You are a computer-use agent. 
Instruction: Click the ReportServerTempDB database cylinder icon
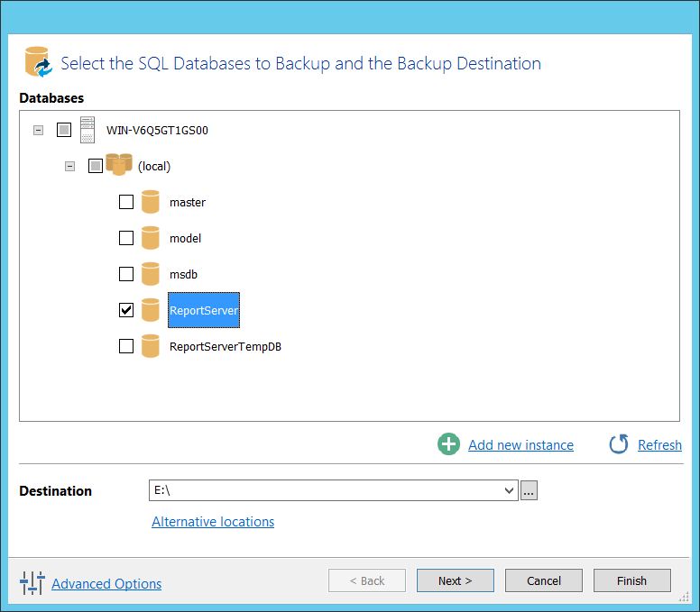click(151, 346)
